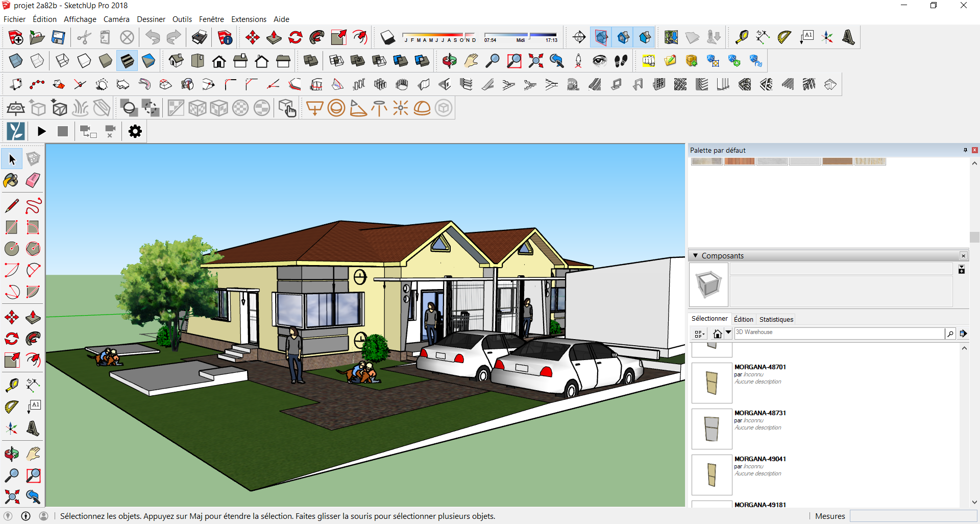980x524 pixels.
Task: Open the Caméra menu
Action: point(116,19)
